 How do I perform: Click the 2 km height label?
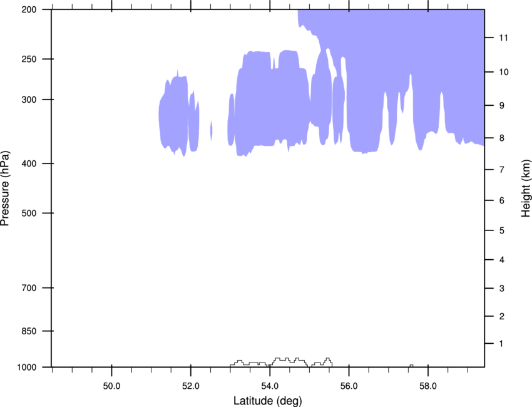tap(502, 316)
